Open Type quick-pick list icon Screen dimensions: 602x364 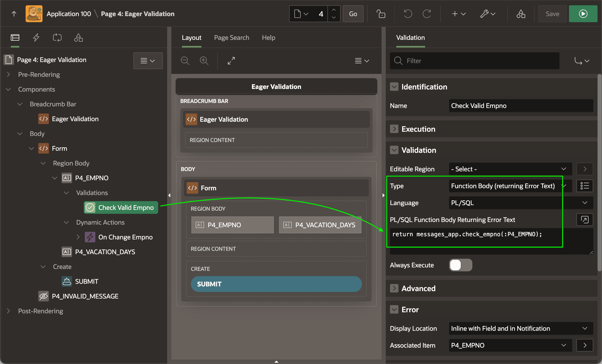coord(585,186)
